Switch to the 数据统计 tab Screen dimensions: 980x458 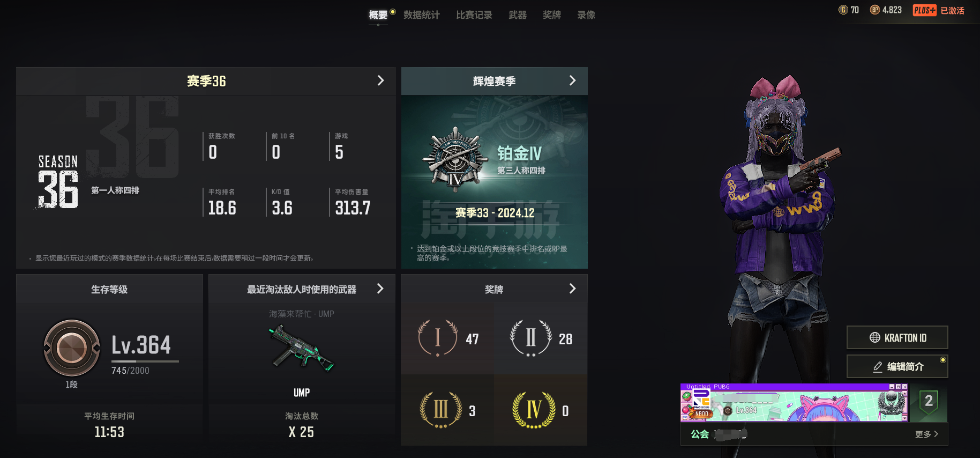pos(422,15)
